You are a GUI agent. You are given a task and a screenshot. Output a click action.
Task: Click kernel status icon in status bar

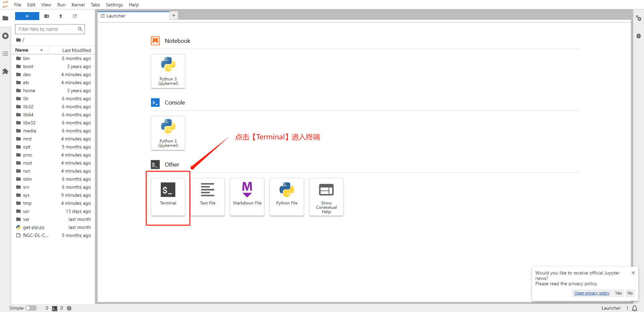[69, 308]
